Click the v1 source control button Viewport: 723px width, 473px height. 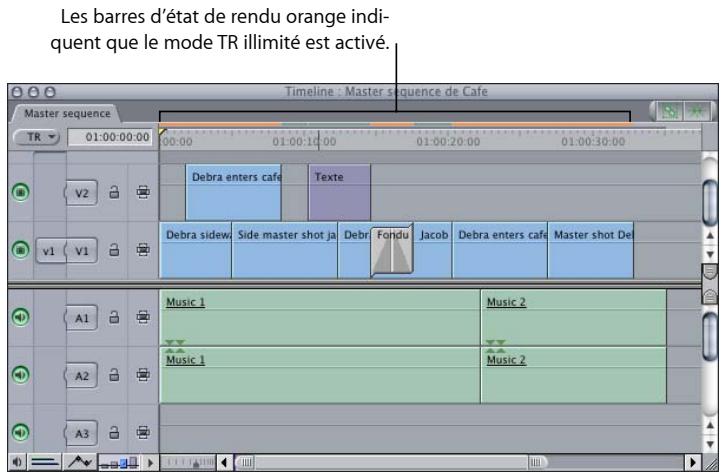pos(50,251)
